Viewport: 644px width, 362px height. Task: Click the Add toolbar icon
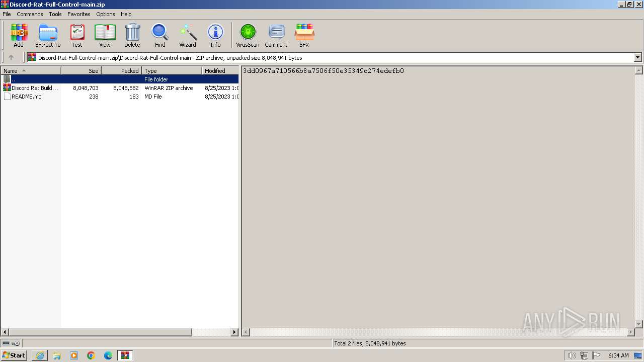tap(19, 35)
